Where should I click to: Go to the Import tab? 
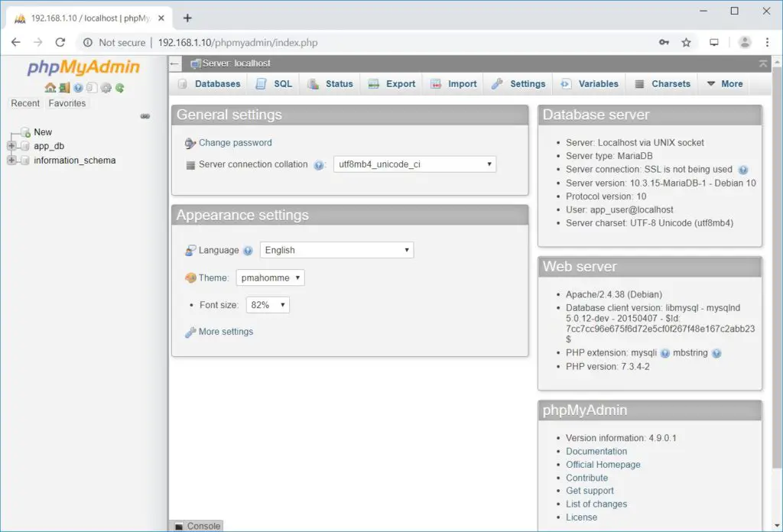(454, 84)
